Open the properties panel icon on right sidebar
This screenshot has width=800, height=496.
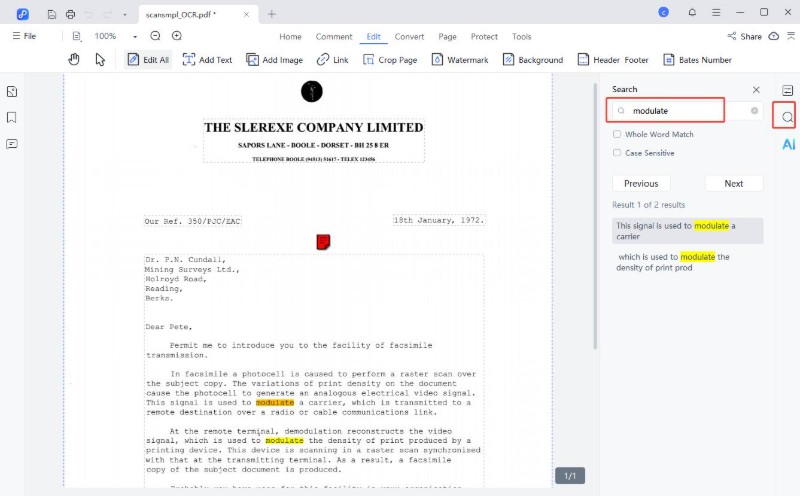tap(788, 91)
